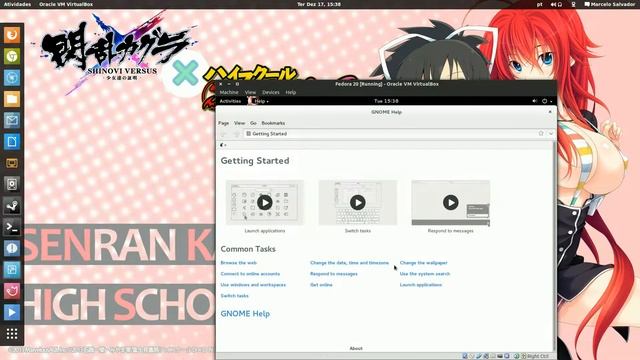Open the Bookmarks menu in GNOME Help
Viewport: 640px width, 360px height.
point(273,123)
